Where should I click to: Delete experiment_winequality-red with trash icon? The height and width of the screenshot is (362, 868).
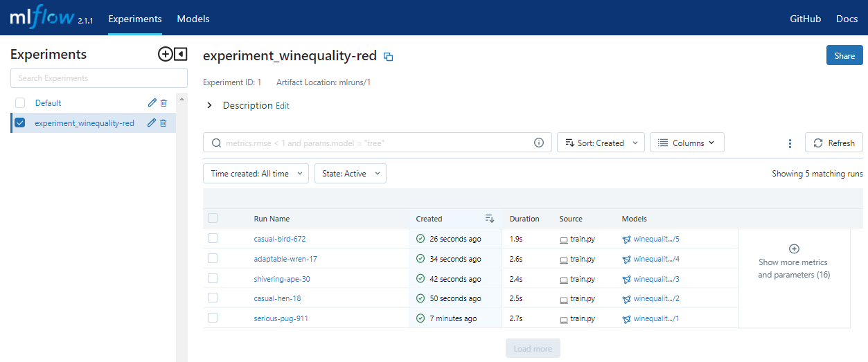163,123
